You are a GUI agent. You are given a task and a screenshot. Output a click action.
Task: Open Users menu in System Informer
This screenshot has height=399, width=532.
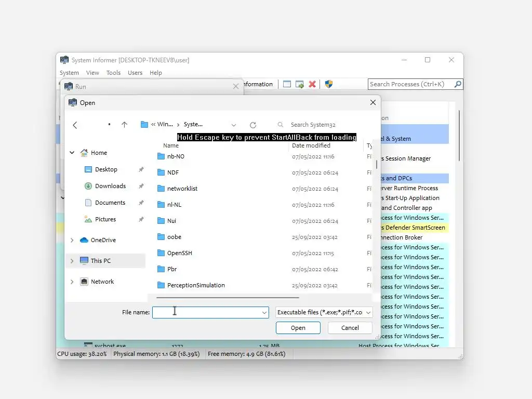[135, 73]
